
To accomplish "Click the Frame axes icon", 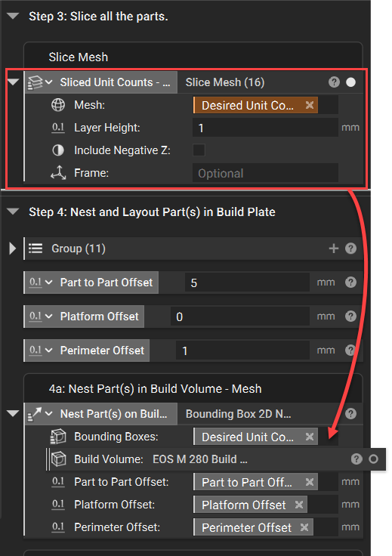I will (58, 173).
